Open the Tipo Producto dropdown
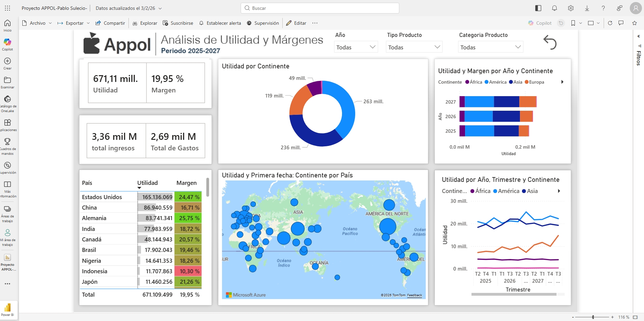 click(x=414, y=47)
